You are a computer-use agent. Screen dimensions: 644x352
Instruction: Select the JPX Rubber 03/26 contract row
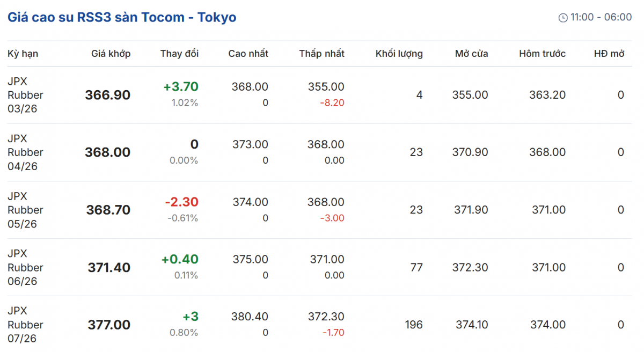tap(25, 95)
